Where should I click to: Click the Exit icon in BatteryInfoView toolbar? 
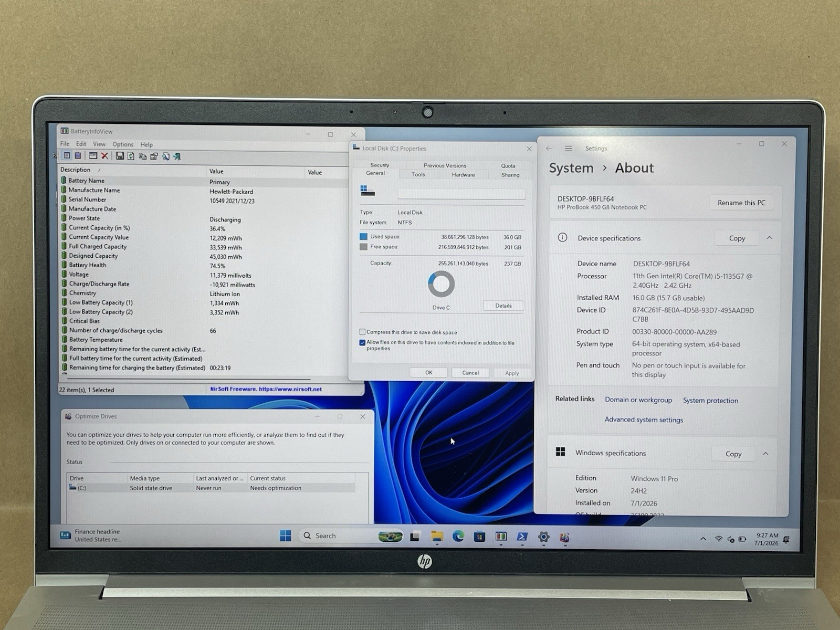click(177, 156)
